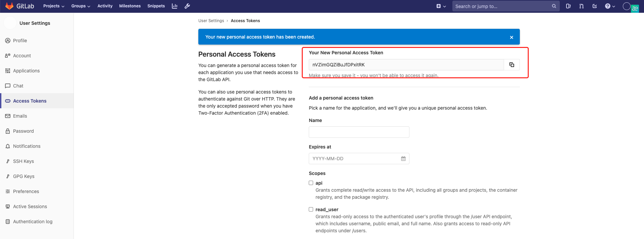Image resolution: width=644 pixels, height=239 pixels.
Task: Open calendar picker for expiry date
Action: click(x=403, y=159)
